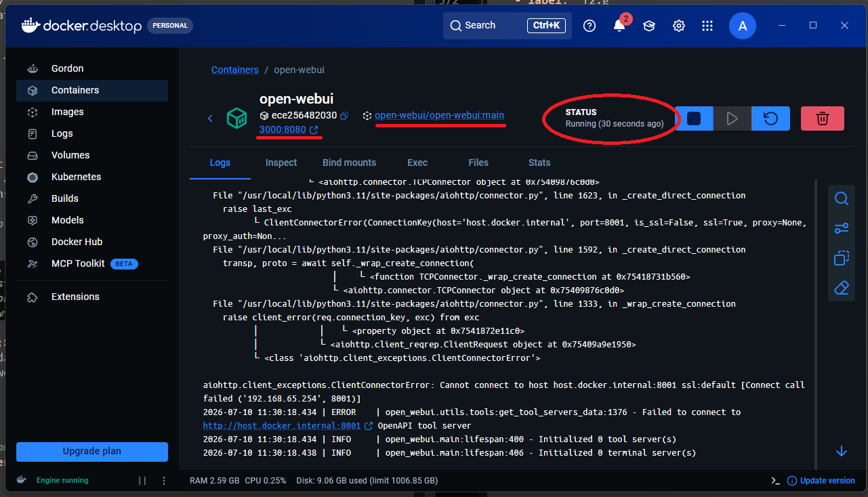Open Docker Hub in the sidebar
This screenshot has height=497, width=868.
[x=92, y=242]
